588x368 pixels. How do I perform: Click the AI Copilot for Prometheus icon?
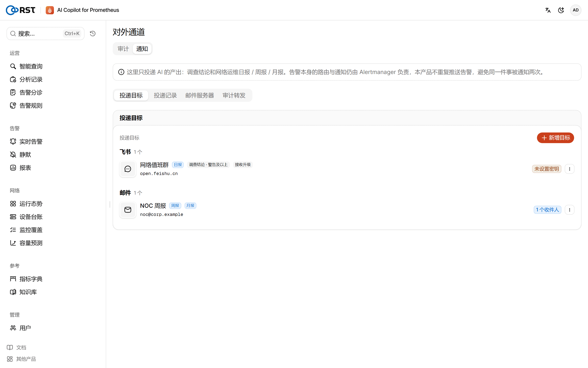click(x=50, y=10)
